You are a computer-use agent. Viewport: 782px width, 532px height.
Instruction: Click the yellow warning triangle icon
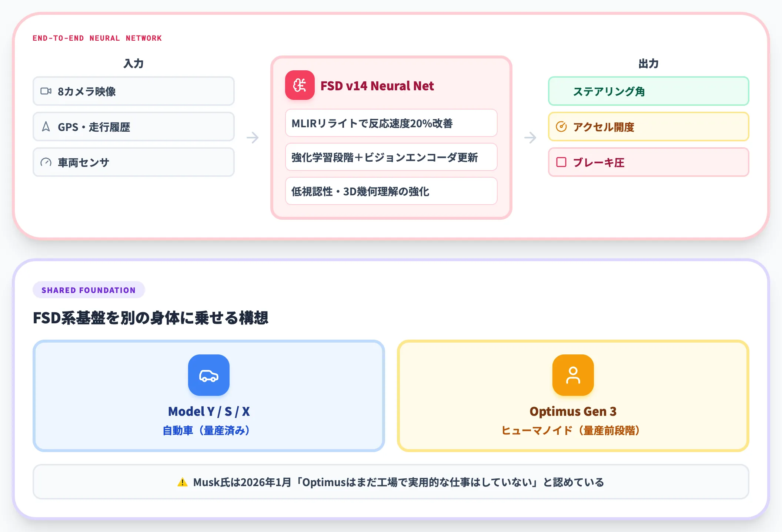click(x=183, y=482)
